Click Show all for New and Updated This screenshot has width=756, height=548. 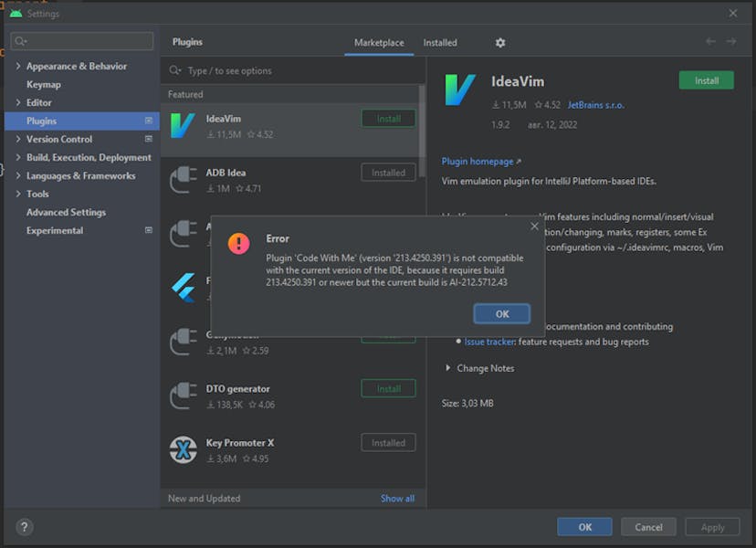tap(396, 498)
